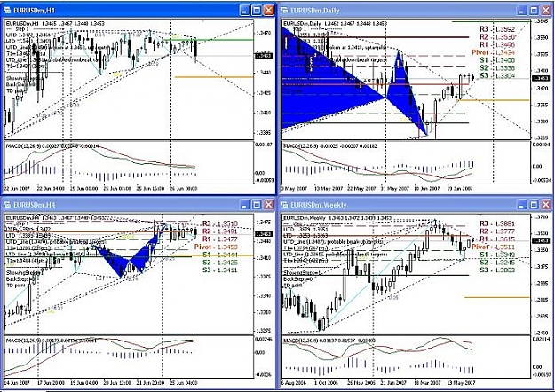Select the S3 1.3411 level in H4 chart
The image size is (555, 392).
coord(220,270)
